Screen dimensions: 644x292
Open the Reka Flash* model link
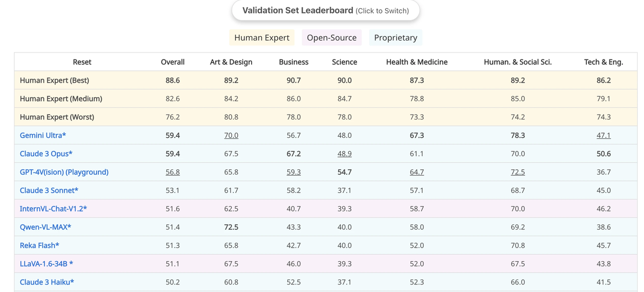39,245
